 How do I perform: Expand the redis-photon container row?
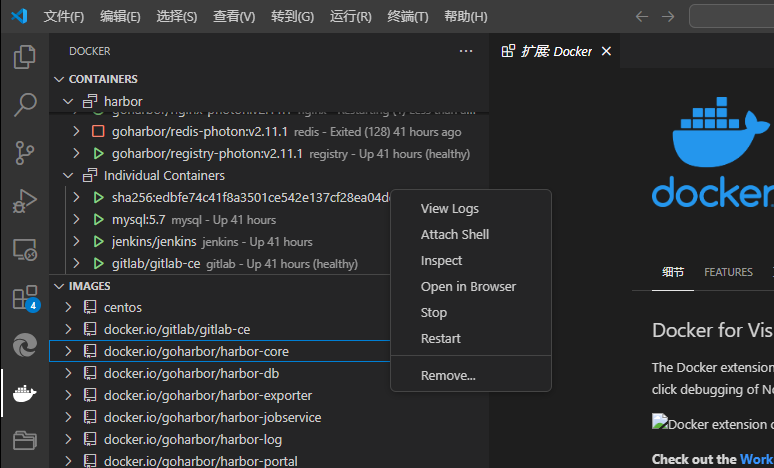click(76, 132)
